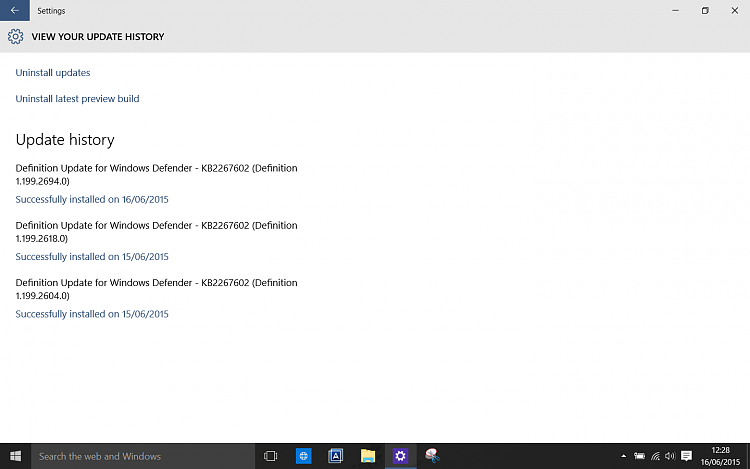Focus the Search the web and Windows box
This screenshot has width=750, height=469.
pyautogui.click(x=143, y=456)
